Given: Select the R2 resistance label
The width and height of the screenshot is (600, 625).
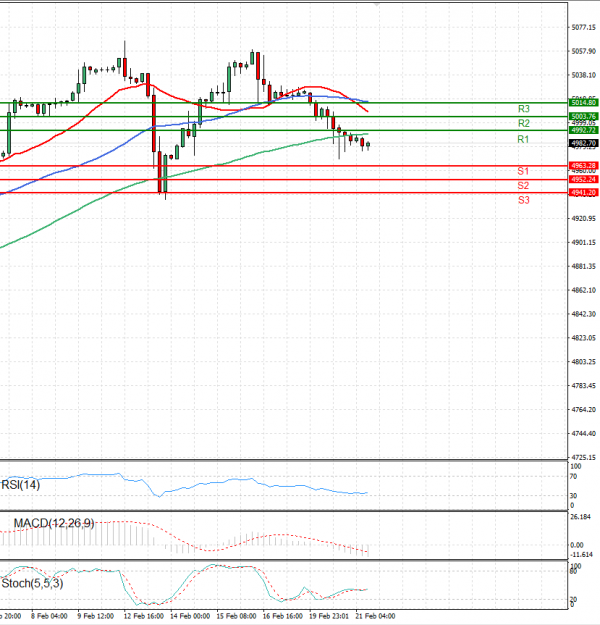Looking at the screenshot, I should (523, 124).
